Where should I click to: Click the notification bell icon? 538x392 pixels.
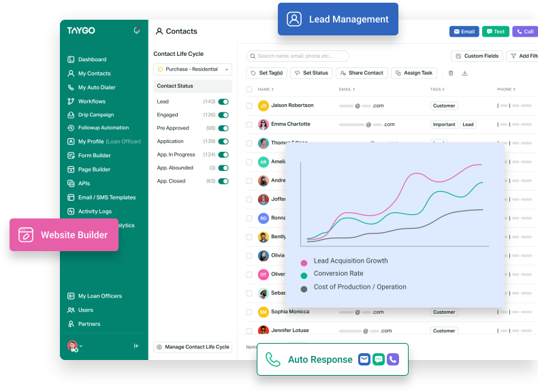tap(137, 31)
